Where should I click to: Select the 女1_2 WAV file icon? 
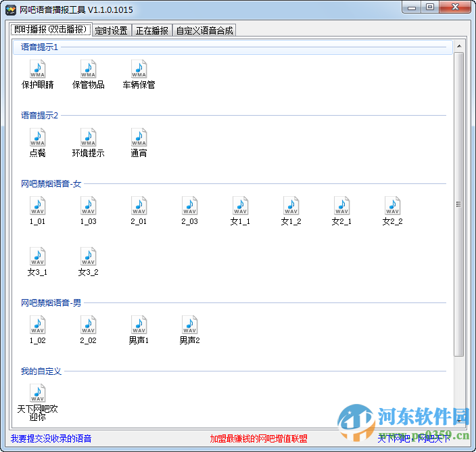point(291,206)
